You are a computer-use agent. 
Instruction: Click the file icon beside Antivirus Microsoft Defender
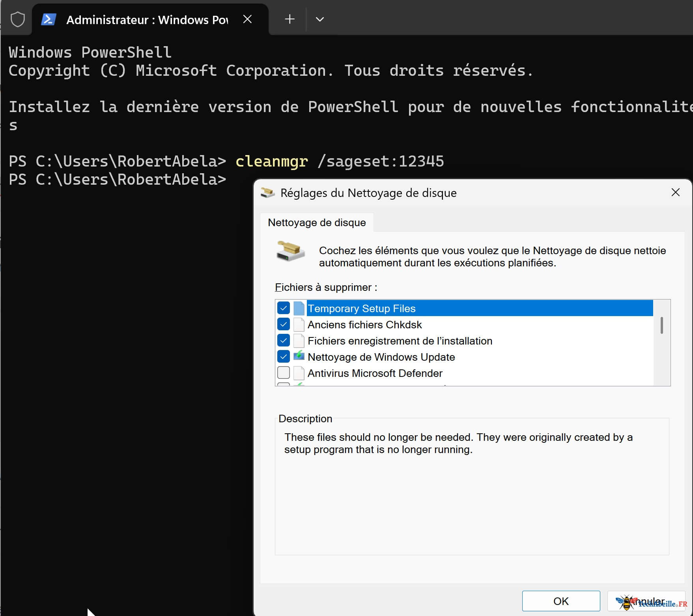tap(299, 373)
